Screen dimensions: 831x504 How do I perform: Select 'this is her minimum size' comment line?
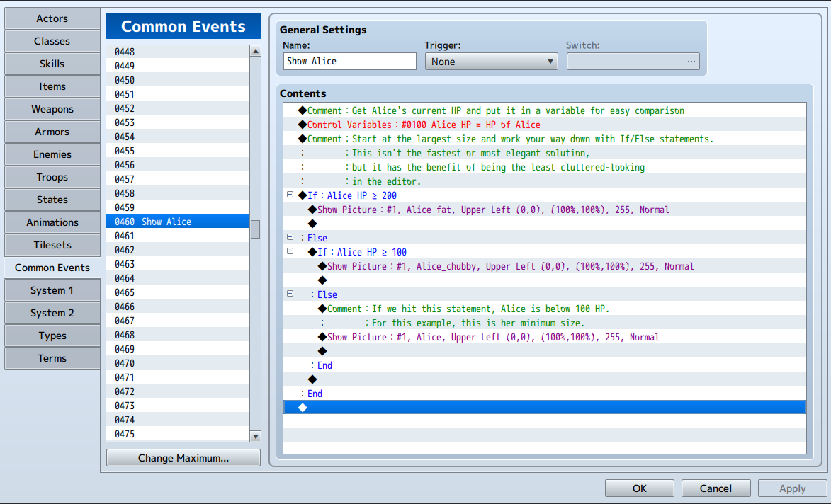[545, 323]
